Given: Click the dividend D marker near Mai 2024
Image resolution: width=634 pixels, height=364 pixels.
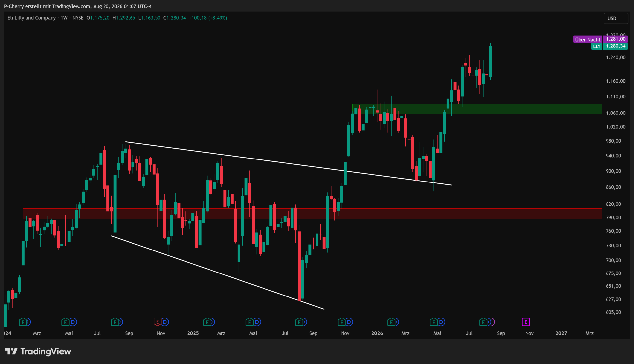Looking at the screenshot, I should 73,322.
